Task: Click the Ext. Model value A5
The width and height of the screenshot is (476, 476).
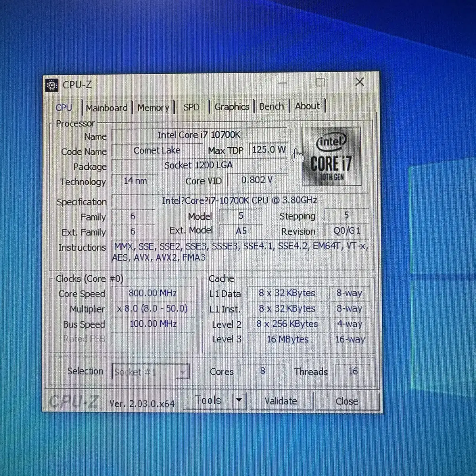Action: 241,231
